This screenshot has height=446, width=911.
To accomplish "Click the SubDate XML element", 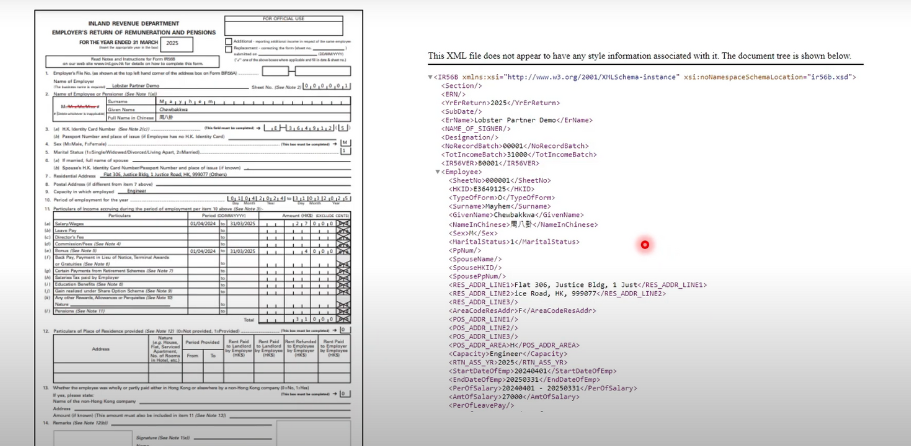I will click(462, 112).
